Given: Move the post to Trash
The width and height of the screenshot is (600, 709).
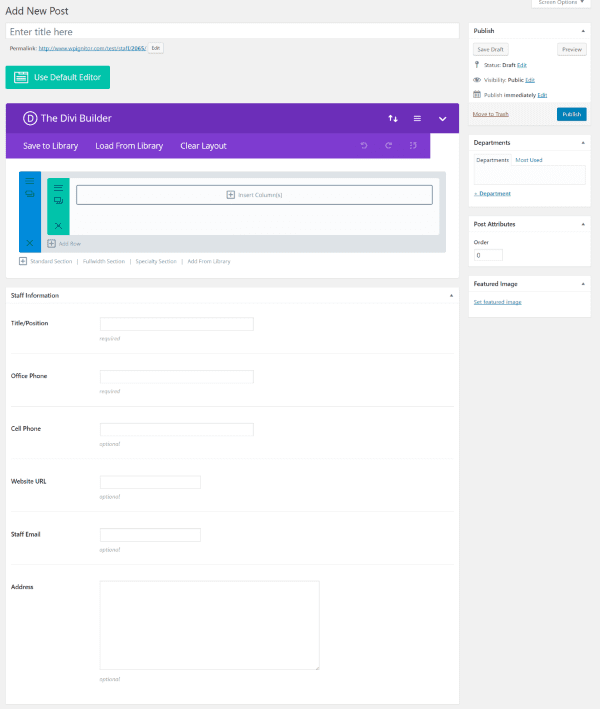Looking at the screenshot, I should pos(491,114).
